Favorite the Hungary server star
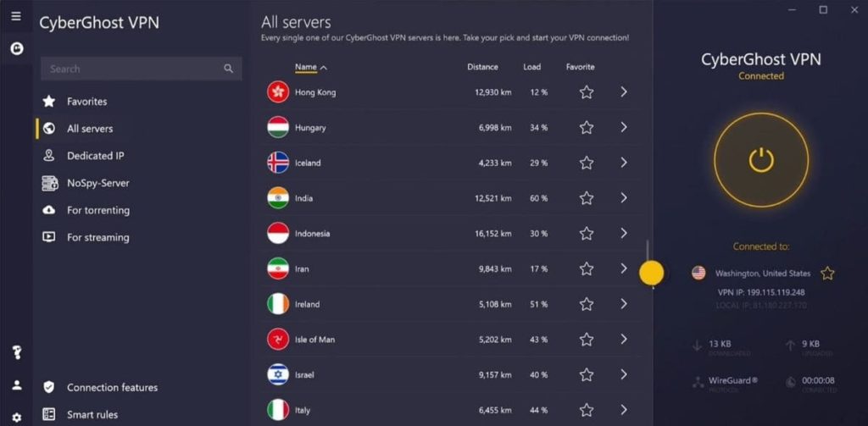Image resolution: width=868 pixels, height=426 pixels. [587, 127]
